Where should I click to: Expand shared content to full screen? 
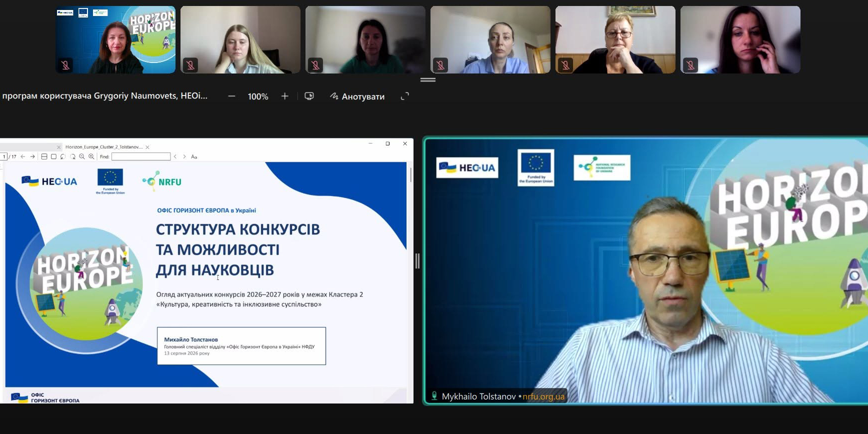tap(405, 96)
